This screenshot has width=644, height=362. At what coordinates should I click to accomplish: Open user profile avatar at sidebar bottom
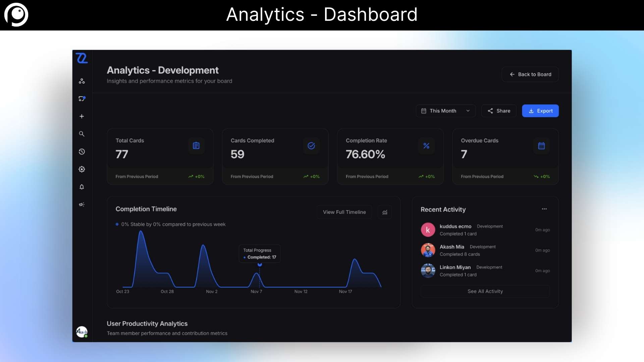pyautogui.click(x=82, y=332)
